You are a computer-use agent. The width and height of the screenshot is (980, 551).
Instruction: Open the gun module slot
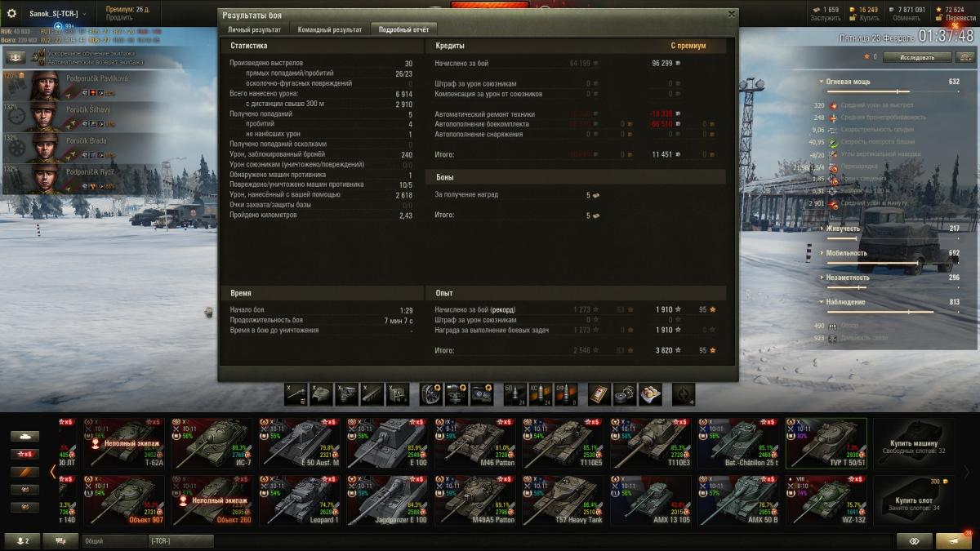point(296,393)
